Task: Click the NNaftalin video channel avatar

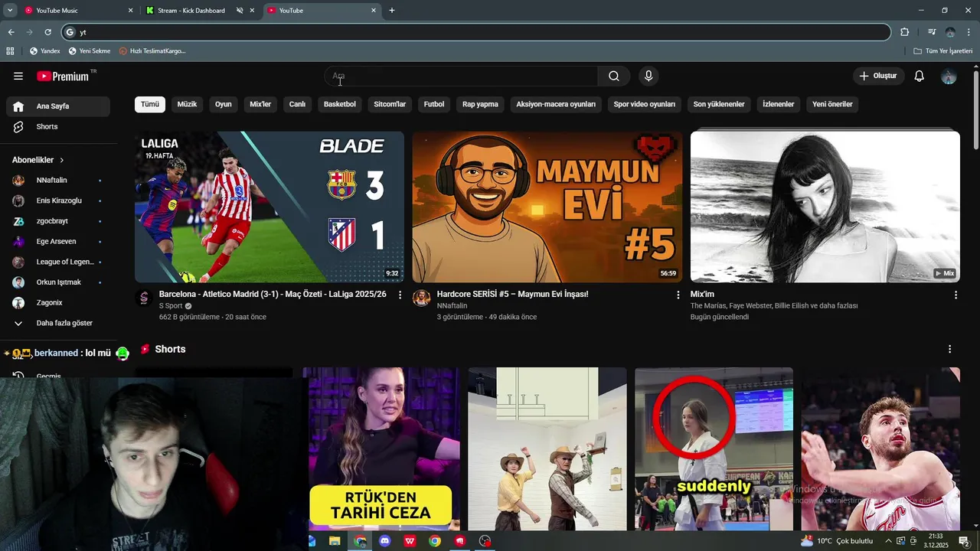Action: click(x=422, y=298)
